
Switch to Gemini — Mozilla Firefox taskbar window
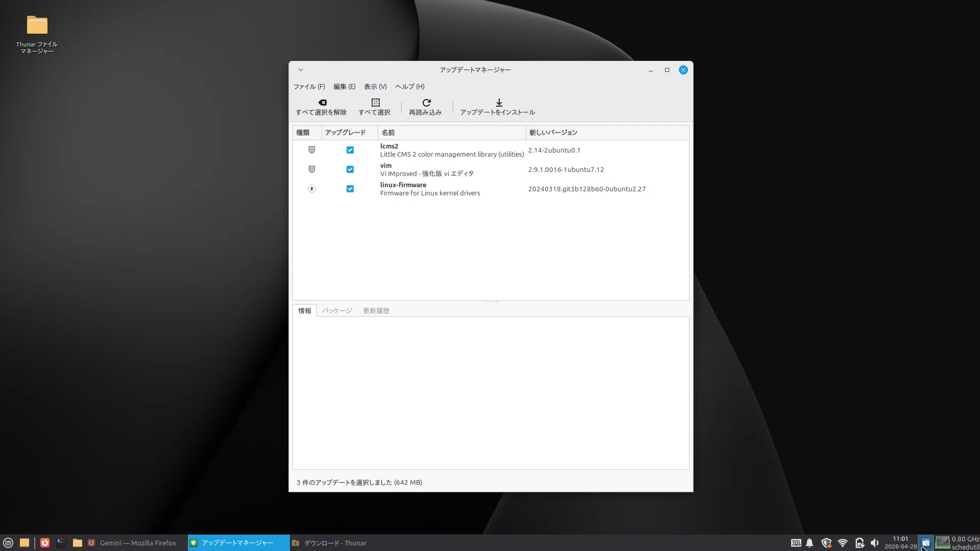(x=136, y=543)
